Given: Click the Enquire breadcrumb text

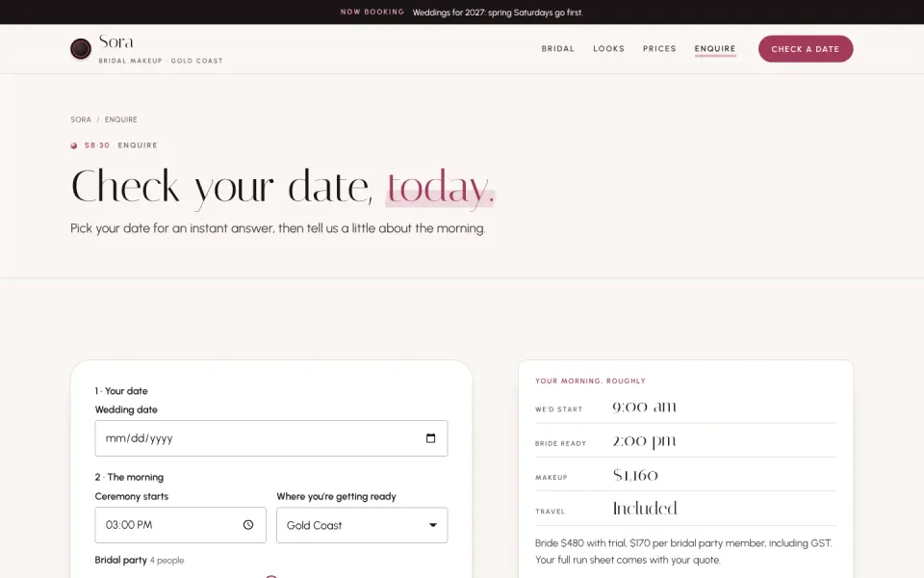Looking at the screenshot, I should point(121,119).
